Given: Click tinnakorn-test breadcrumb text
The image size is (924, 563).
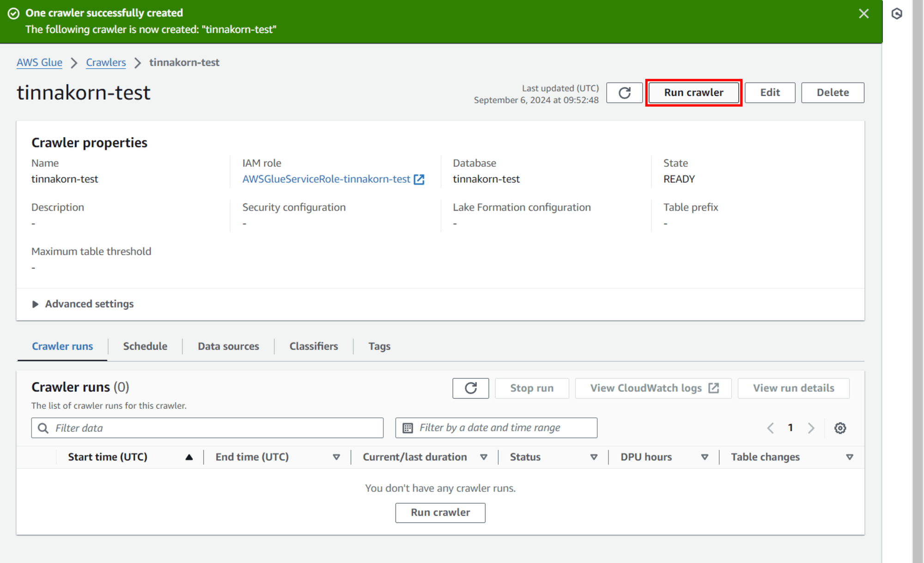Looking at the screenshot, I should click(184, 62).
